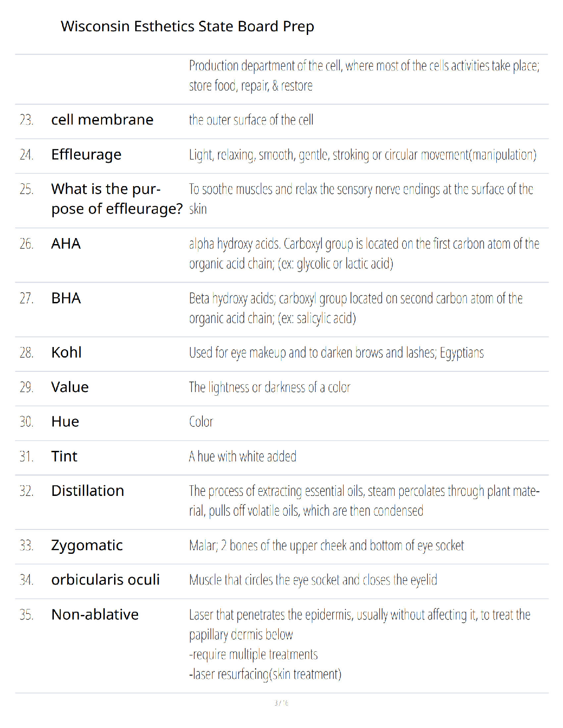Select the term cell membrane
The width and height of the screenshot is (563, 728).
pos(102,119)
